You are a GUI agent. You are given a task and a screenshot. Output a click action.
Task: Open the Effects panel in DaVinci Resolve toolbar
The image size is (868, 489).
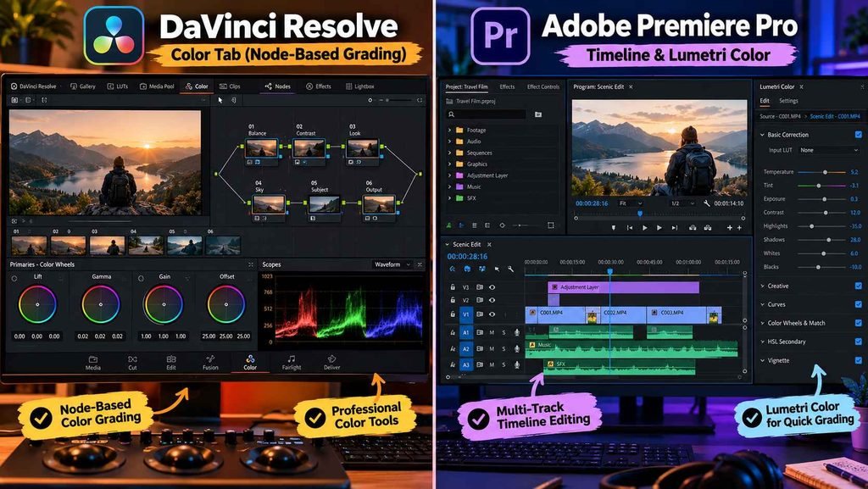pos(319,86)
